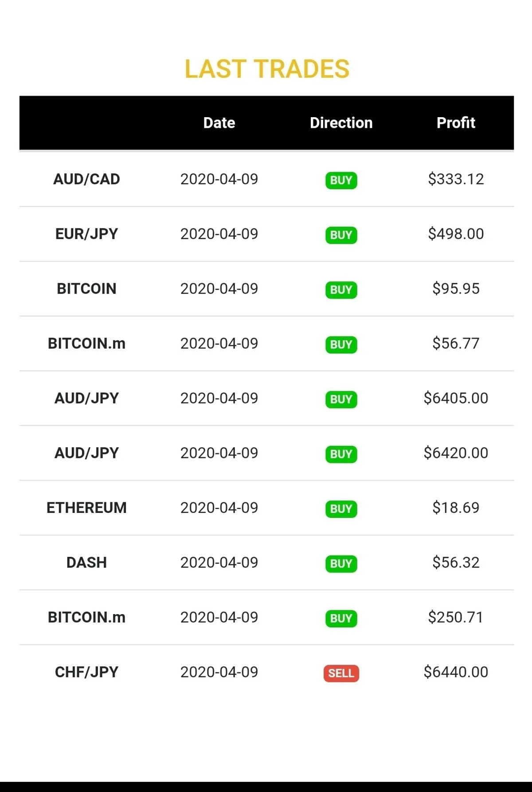This screenshot has height=792, width=532.
Task: Click the BUY badge in EUR/JPY row
Action: pyautogui.click(x=341, y=235)
